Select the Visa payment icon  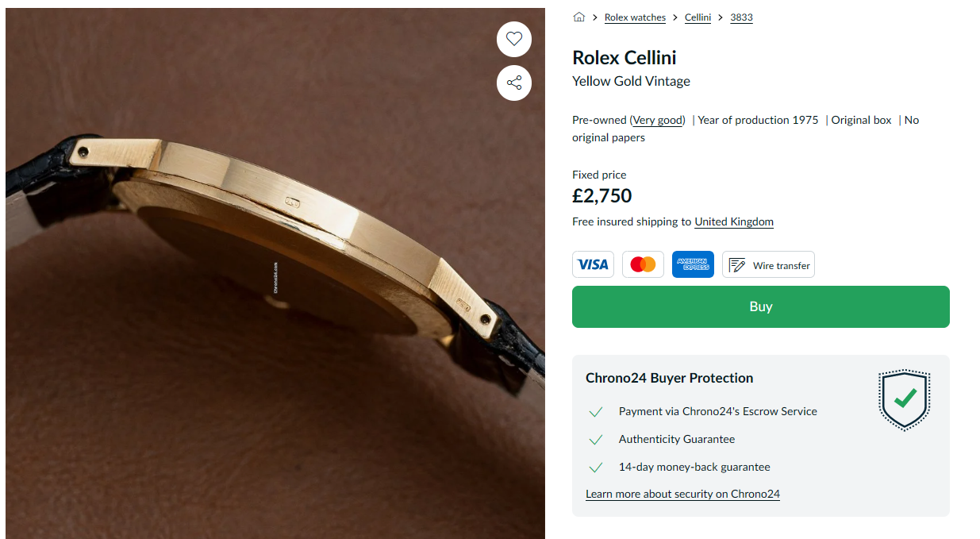click(x=593, y=264)
